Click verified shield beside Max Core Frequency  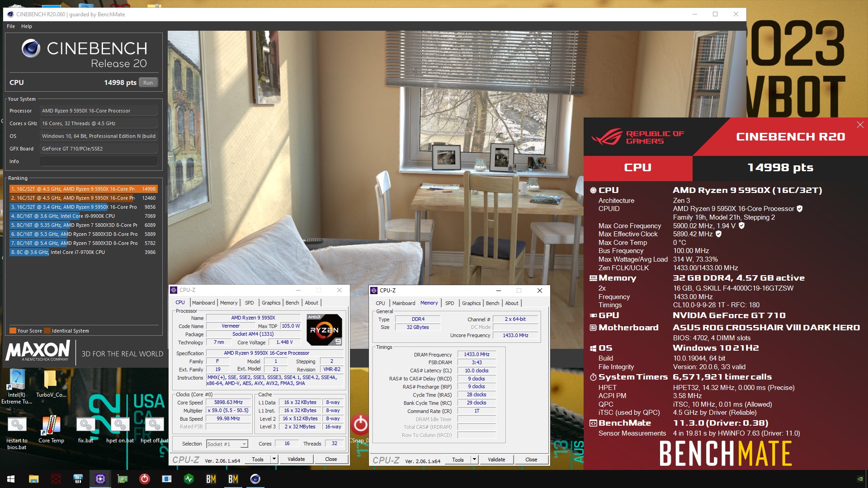[741, 225]
